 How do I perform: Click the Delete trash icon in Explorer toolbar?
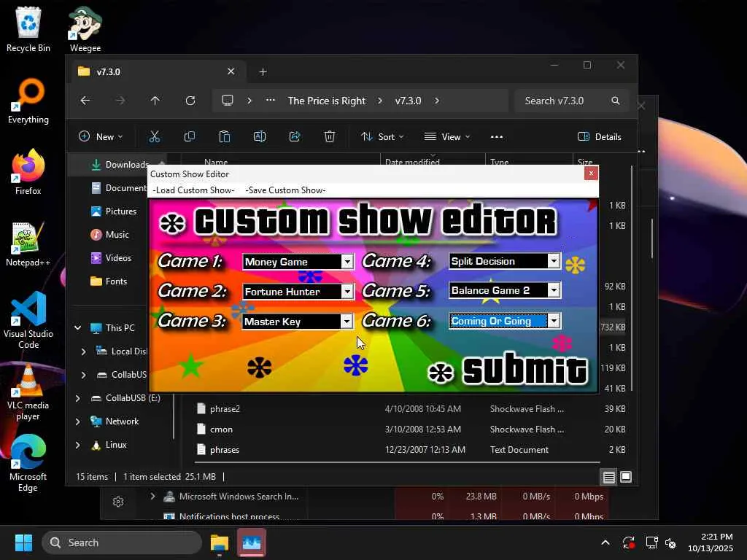(329, 136)
